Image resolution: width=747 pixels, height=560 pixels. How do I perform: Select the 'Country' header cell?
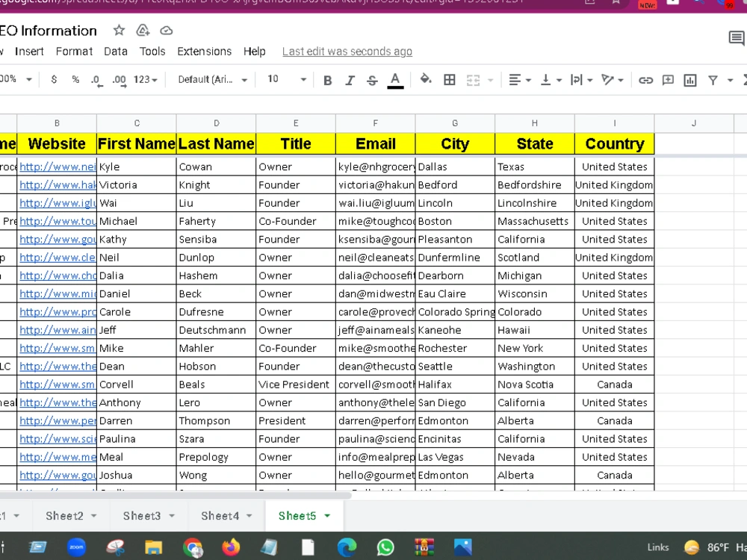(x=615, y=144)
